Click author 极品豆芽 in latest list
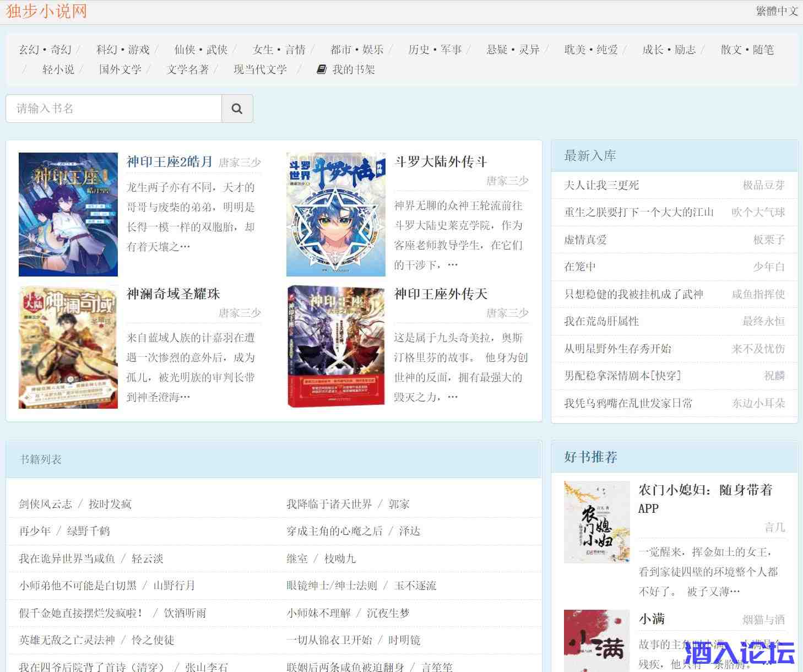Image resolution: width=803 pixels, height=672 pixels. point(763,185)
